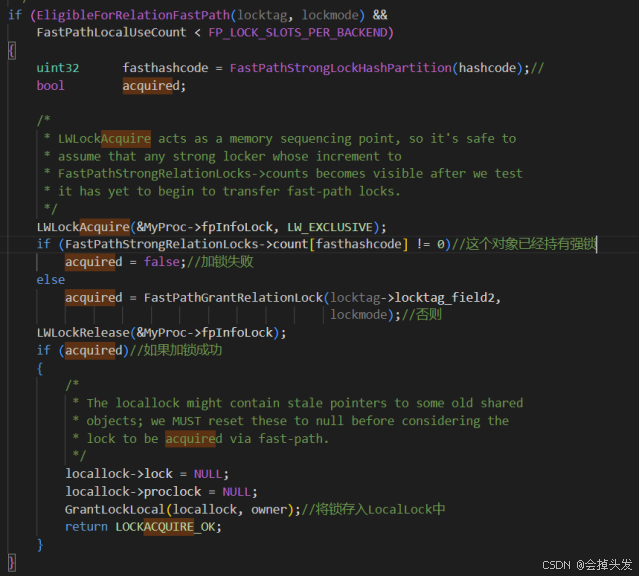Click 'fast-path locks.' ending the first comment
Image resolution: width=639 pixels, height=577 pixels.
[x=344, y=191]
